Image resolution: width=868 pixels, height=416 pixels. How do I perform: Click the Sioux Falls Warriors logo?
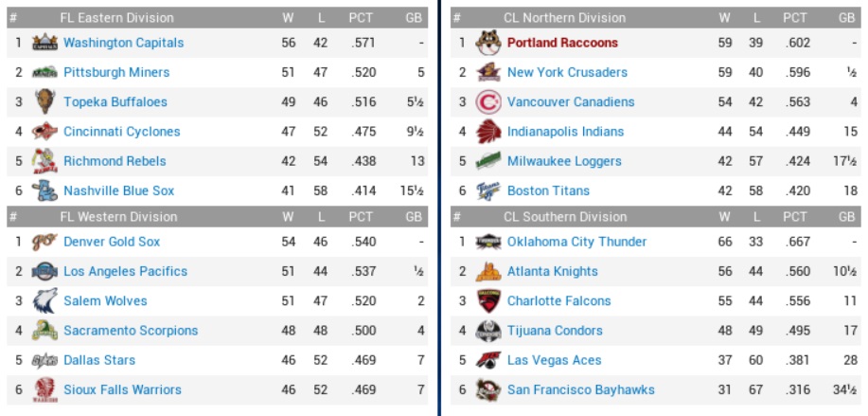pos(44,389)
